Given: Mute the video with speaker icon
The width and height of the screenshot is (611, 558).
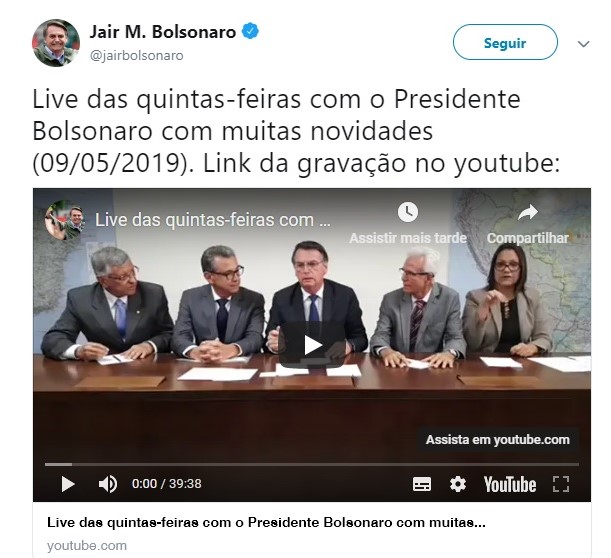Looking at the screenshot, I should [108, 484].
